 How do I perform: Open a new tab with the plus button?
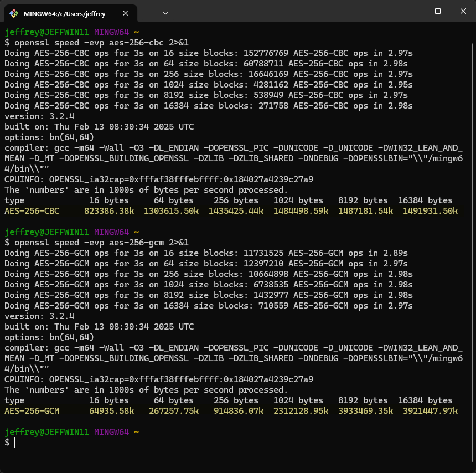(149, 13)
